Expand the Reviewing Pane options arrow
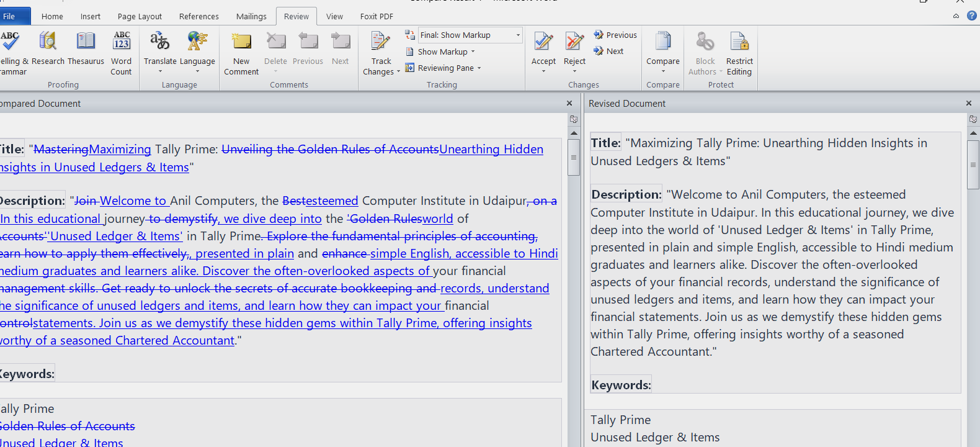The height and width of the screenshot is (447, 980). click(479, 68)
